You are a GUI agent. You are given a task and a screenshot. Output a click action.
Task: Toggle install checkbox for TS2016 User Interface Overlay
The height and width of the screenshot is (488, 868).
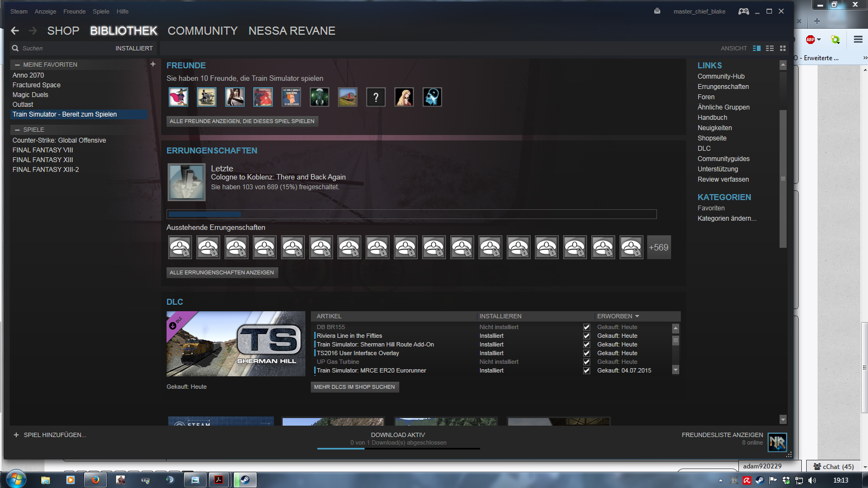click(586, 354)
